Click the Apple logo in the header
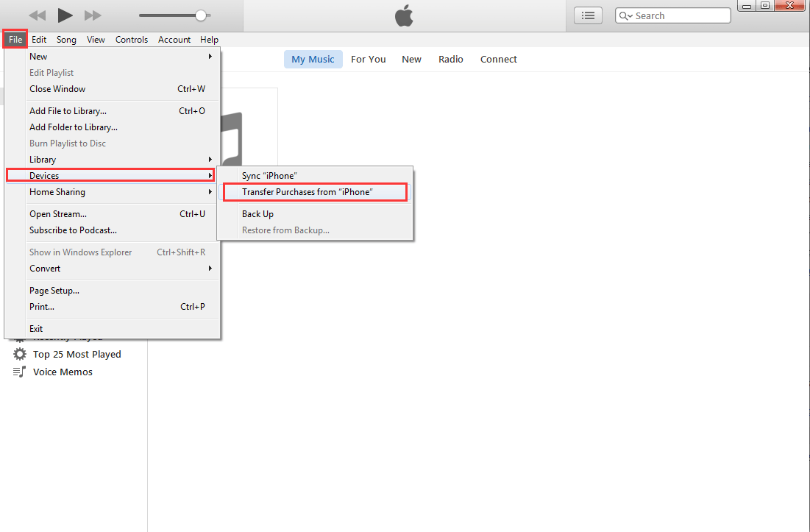The width and height of the screenshot is (810, 532). (x=404, y=15)
